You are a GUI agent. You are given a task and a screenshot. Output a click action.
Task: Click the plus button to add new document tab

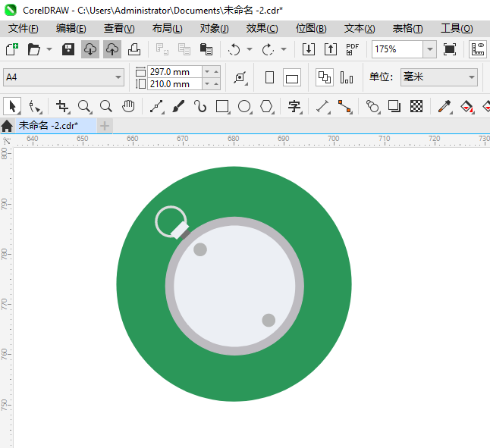pyautogui.click(x=105, y=125)
